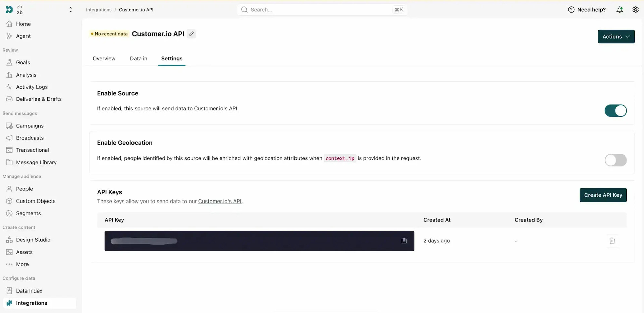The width and height of the screenshot is (644, 313).
Task: Click the Analysis chart icon
Action: tap(9, 75)
